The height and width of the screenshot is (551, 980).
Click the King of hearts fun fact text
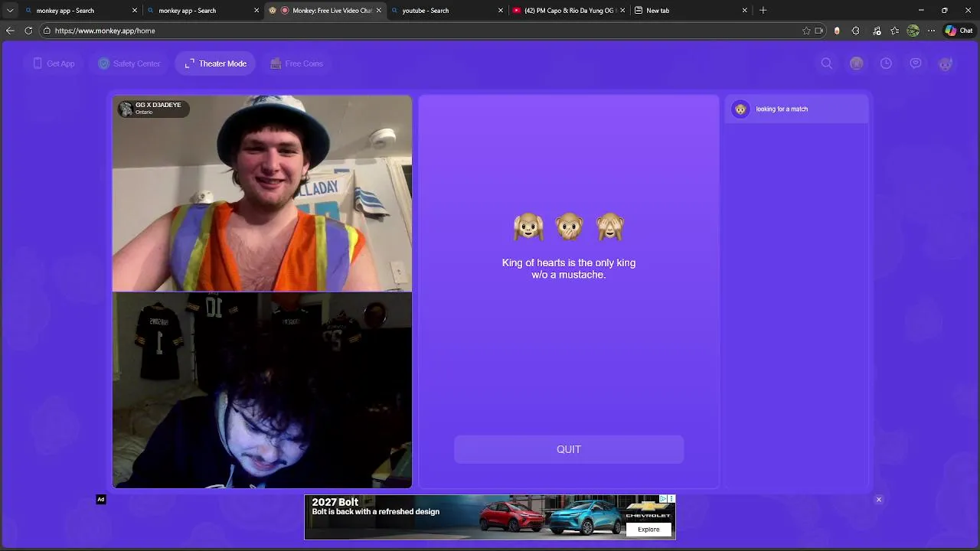pos(569,269)
